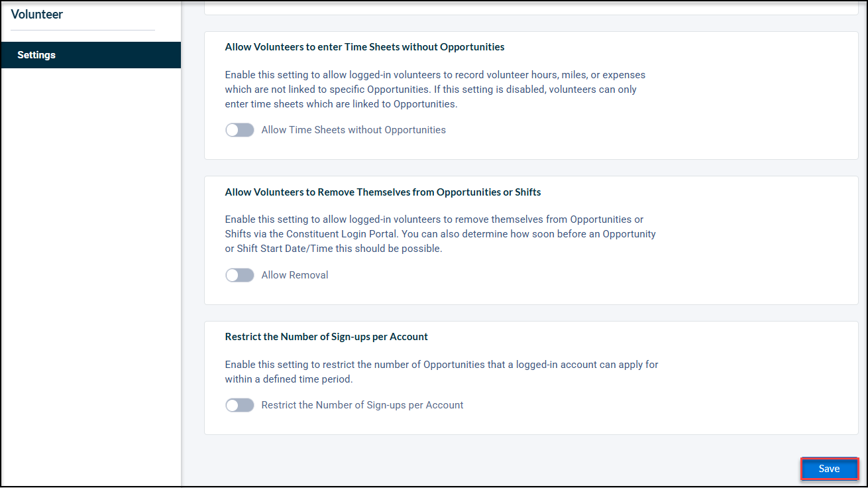Click the partially visible settings card at top
This screenshot has height=488, width=868.
(531, 8)
